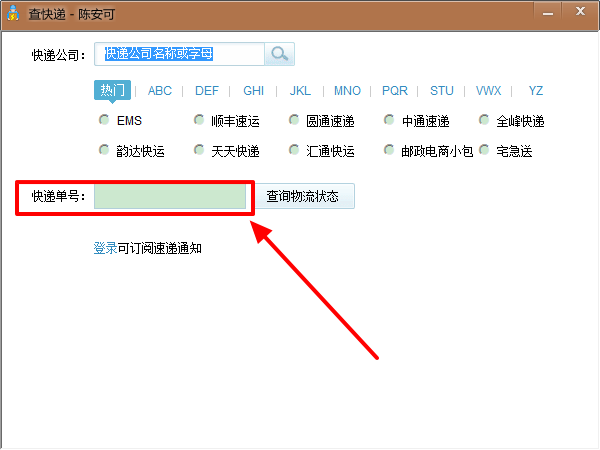Open the ABC letter tab
Viewport: 600px width, 450px height.
click(x=160, y=91)
